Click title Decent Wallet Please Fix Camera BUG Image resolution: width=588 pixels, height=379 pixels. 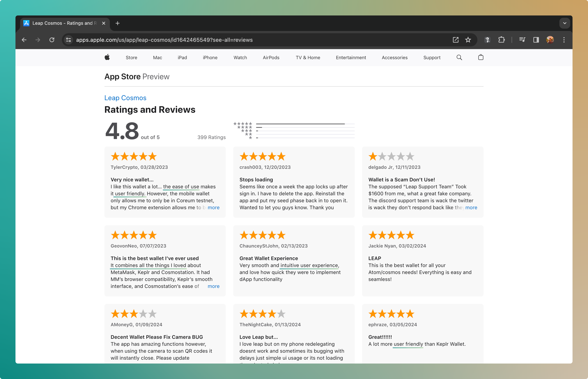click(157, 337)
